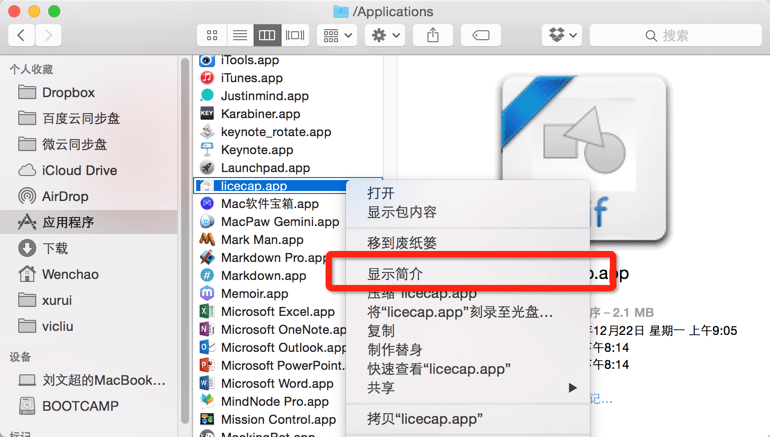Click the iTunes.app icon
This screenshot has height=437, width=770.
[207, 78]
